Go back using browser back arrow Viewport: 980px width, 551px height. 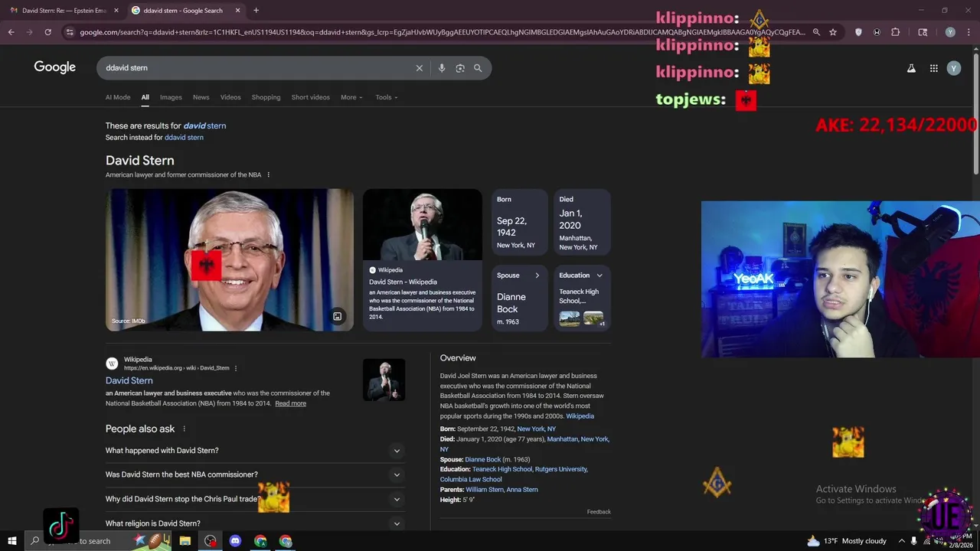(x=11, y=32)
